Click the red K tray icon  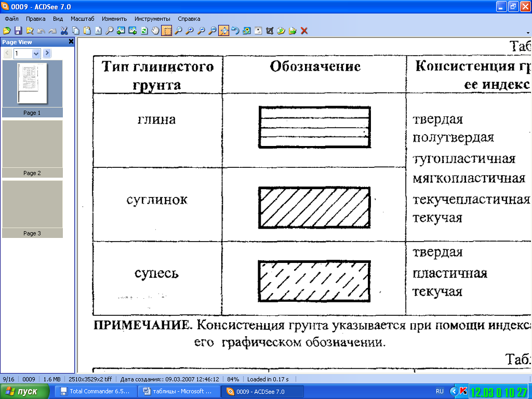pyautogui.click(x=463, y=391)
